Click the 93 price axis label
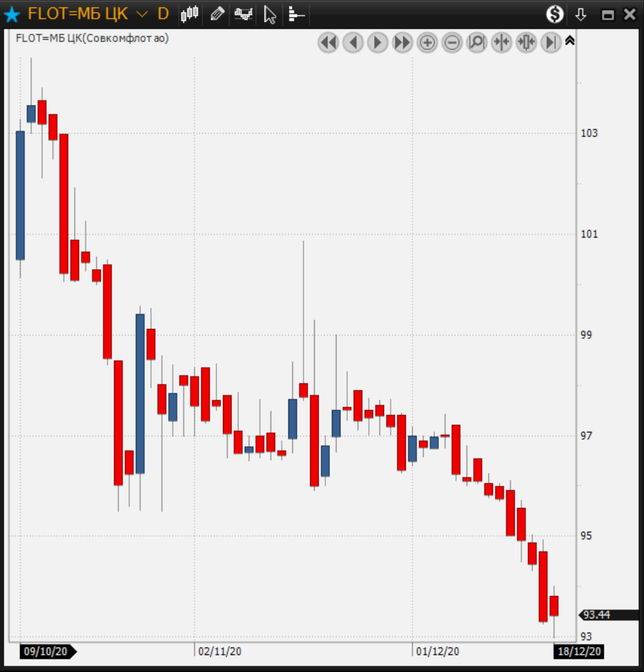 click(x=586, y=636)
